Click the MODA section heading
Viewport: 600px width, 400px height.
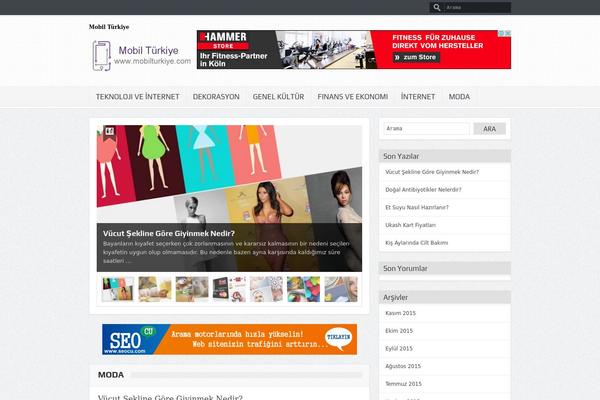(x=111, y=375)
